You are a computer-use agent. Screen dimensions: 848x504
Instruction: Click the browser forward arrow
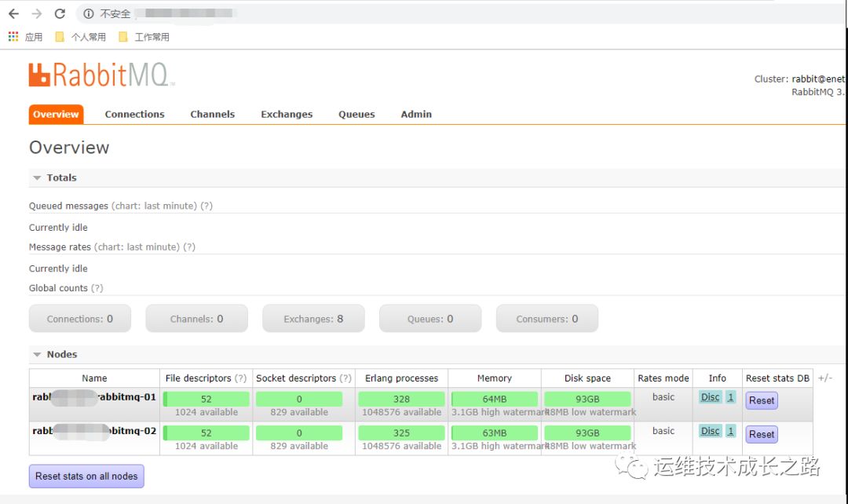tap(37, 13)
